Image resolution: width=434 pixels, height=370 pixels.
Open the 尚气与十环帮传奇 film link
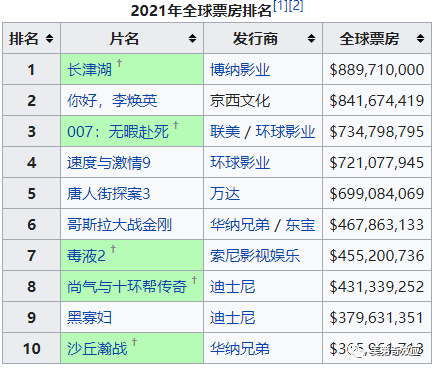pos(127,287)
